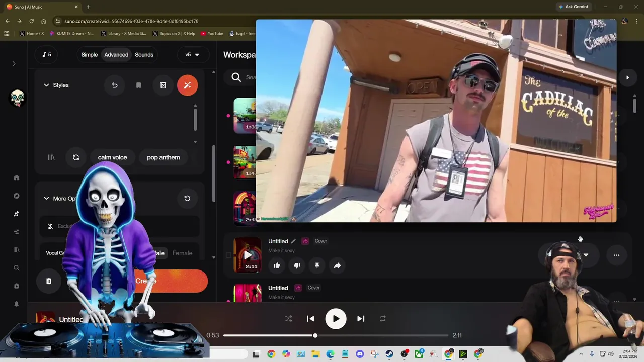Open File Explorer from the taskbar
The width and height of the screenshot is (644, 362).
click(x=315, y=354)
